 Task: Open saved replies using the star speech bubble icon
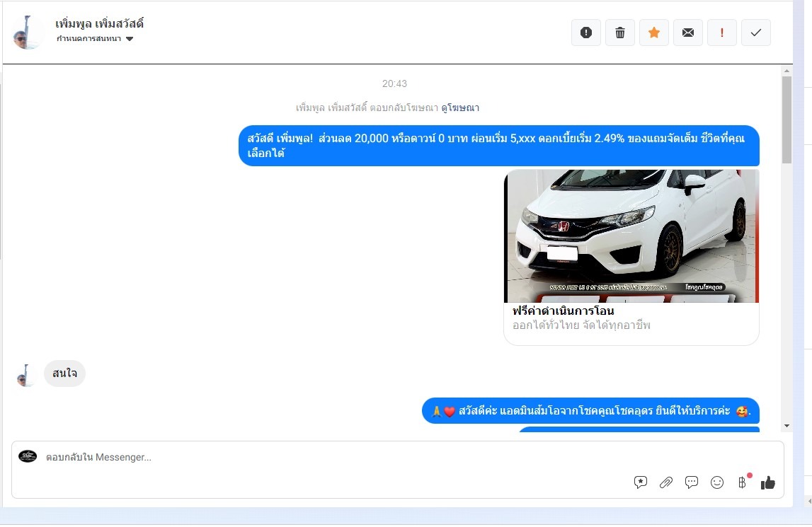[x=641, y=482]
